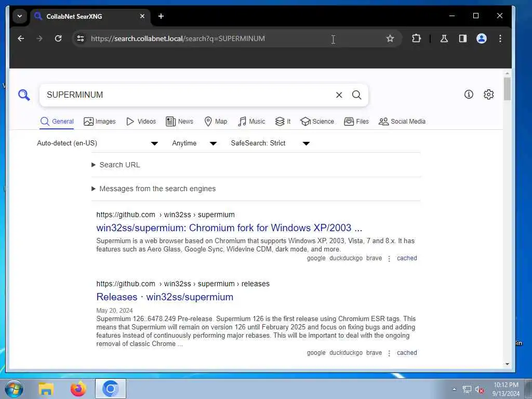Screen dimensions: 532x399
Task: Toggle the browser side panel
Action: pos(463,38)
